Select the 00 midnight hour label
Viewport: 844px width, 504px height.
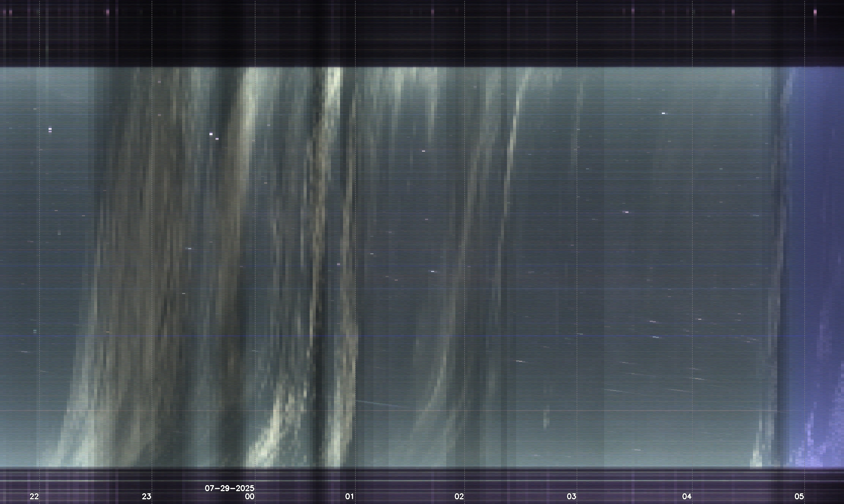[x=250, y=496]
